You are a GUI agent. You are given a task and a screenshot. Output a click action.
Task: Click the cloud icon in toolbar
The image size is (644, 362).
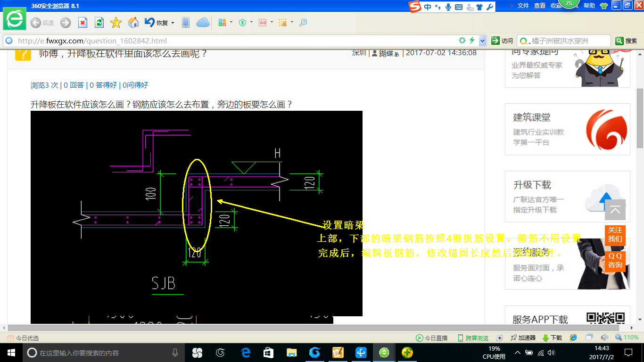[x=203, y=22]
